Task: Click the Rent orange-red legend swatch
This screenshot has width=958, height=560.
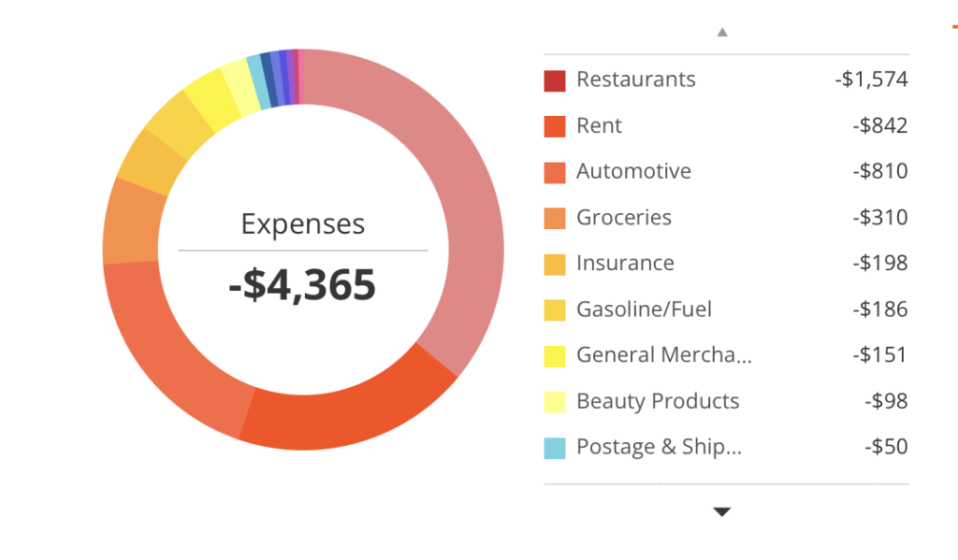Action: click(x=555, y=126)
